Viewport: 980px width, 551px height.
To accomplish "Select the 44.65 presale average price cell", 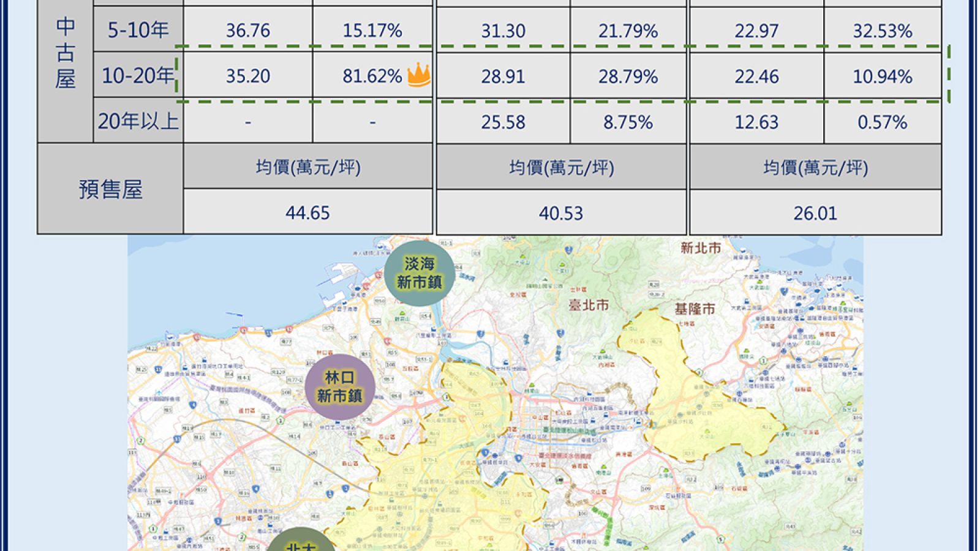I will (x=307, y=212).
